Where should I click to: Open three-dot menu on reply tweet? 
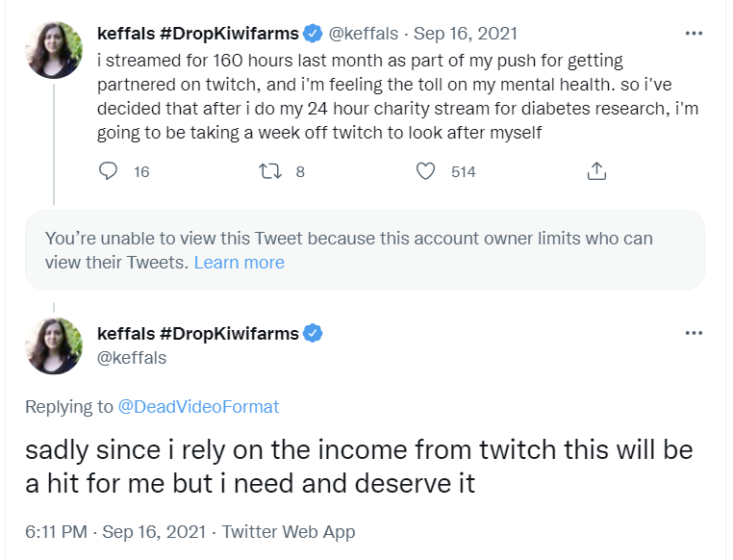(x=694, y=333)
